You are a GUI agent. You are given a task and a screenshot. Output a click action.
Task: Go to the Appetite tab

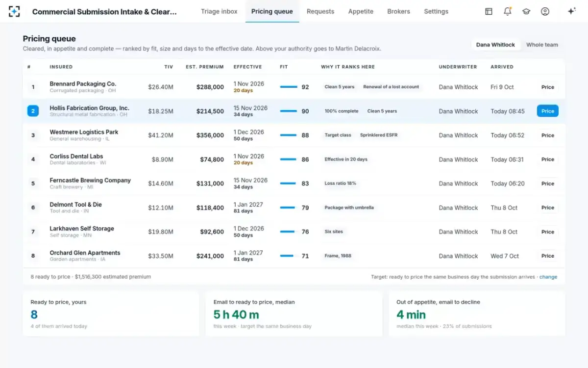(361, 11)
